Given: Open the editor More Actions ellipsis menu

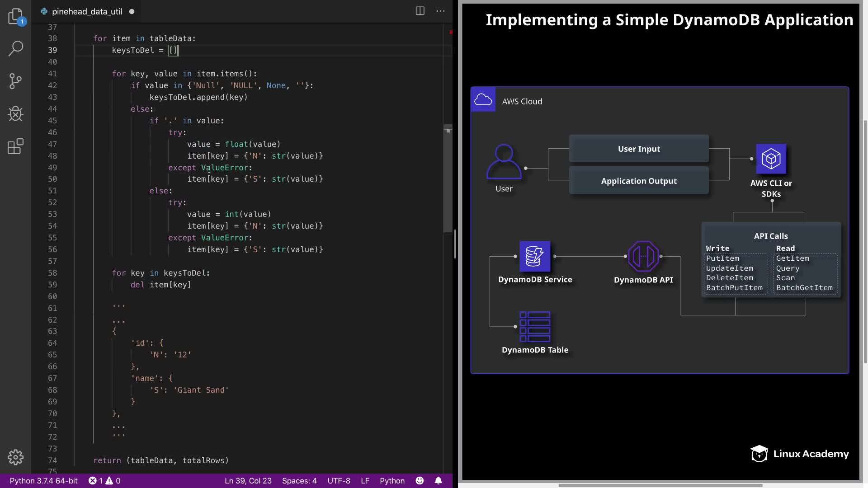Looking at the screenshot, I should (x=440, y=11).
